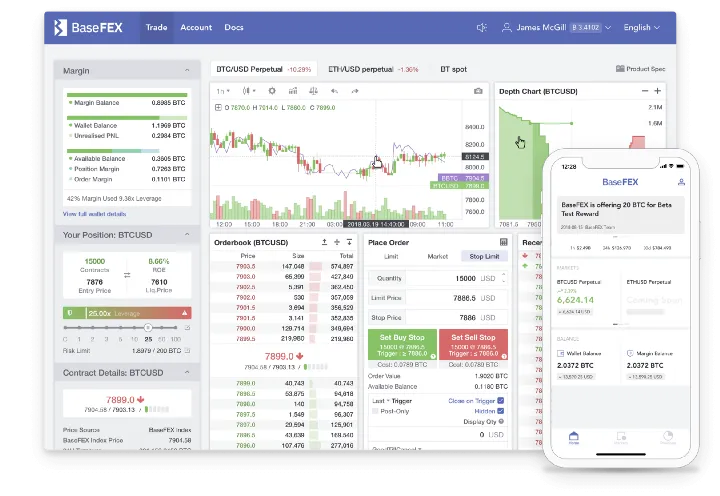Click the edit icon right of leverage slider
The image size is (720, 496).
[x=187, y=327]
